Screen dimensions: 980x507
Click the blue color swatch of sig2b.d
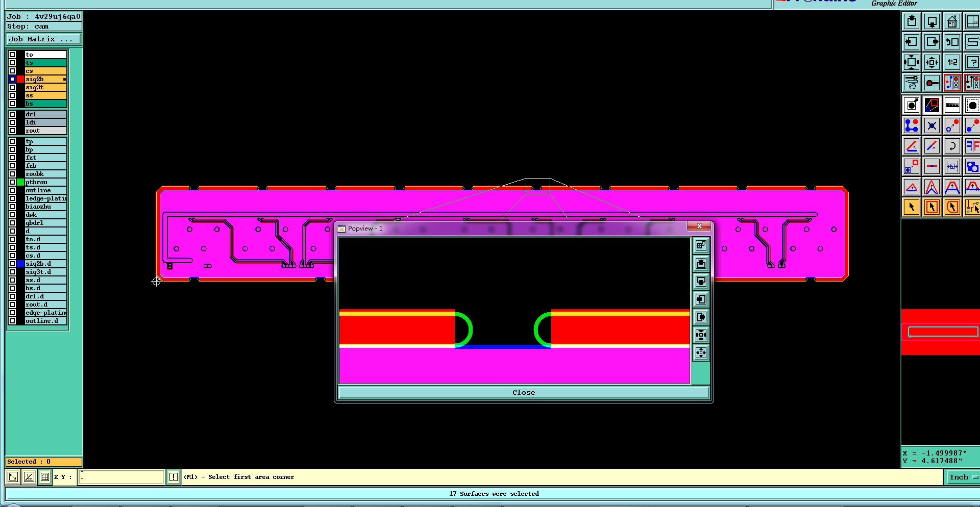(20, 264)
